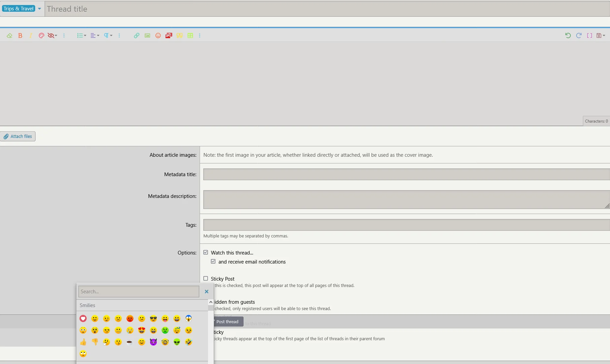This screenshot has height=364, width=610.
Task: Click the insert image icon
Action: (x=147, y=35)
